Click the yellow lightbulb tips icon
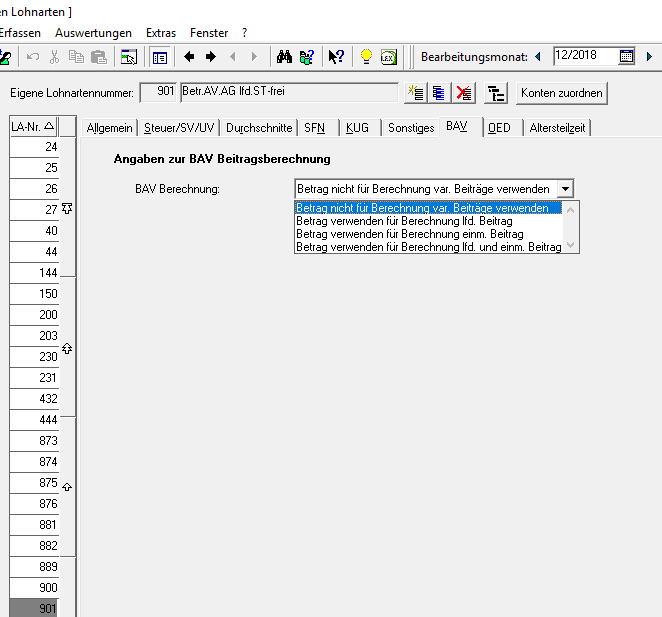The image size is (662, 617). 366,57
